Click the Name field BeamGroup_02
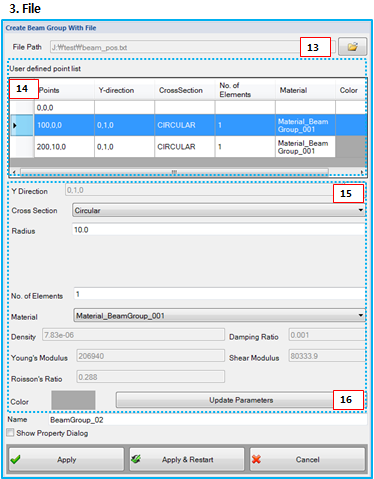Viewport: 374px width, 479px height. 207,420
